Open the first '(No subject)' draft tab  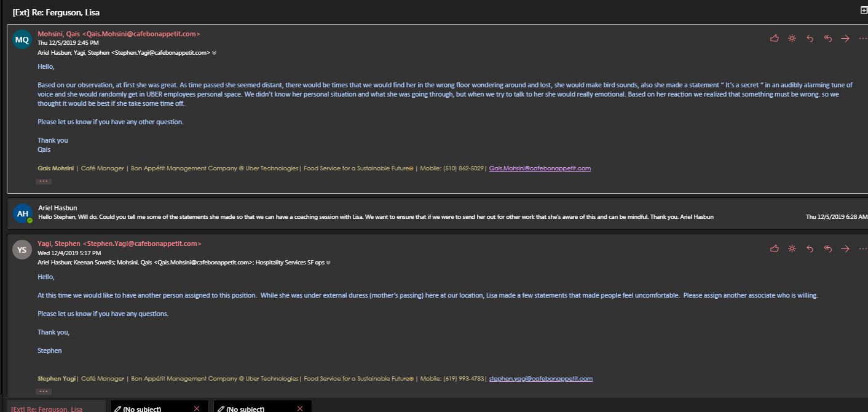point(141,408)
